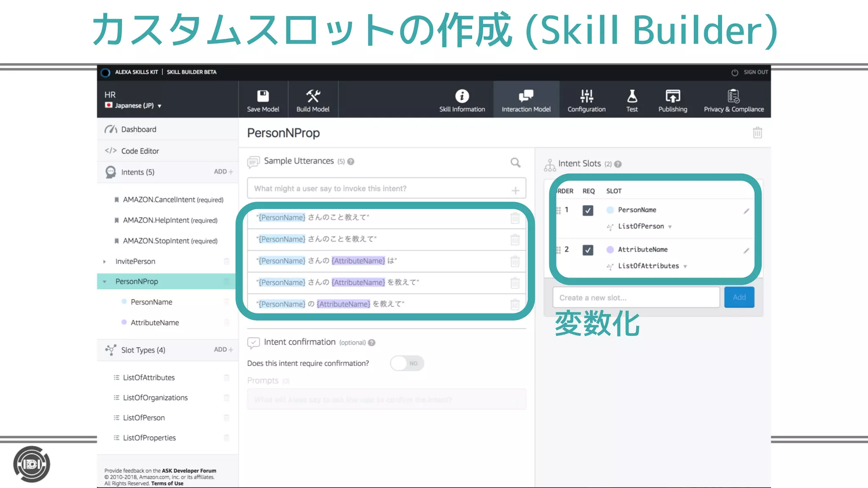Select the AttributeName slot in the sidebar
This screenshot has height=488, width=868.
pos(155,322)
